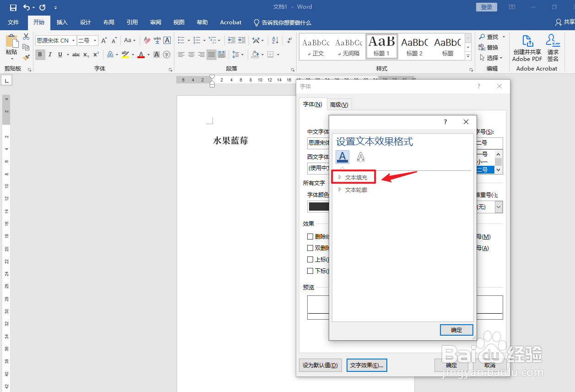Expand the styles gallery
This screenshot has width=575, height=392.
[x=468, y=57]
